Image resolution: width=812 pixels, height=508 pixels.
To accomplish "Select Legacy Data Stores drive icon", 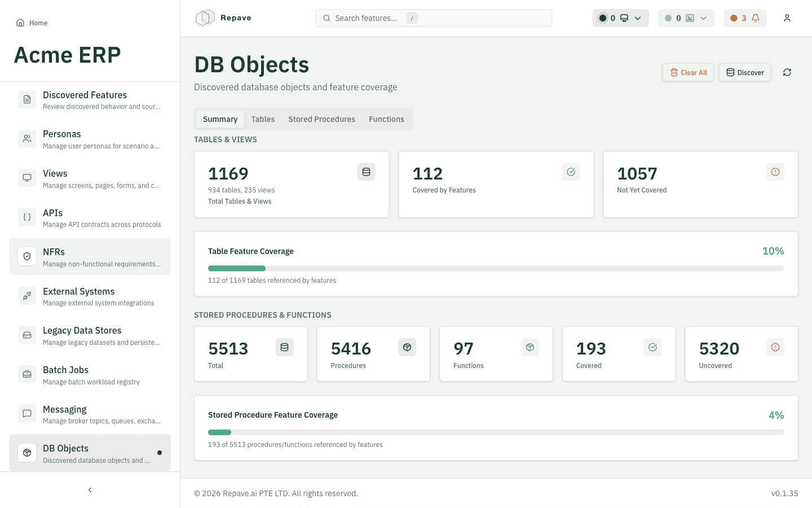I will click(x=27, y=335).
